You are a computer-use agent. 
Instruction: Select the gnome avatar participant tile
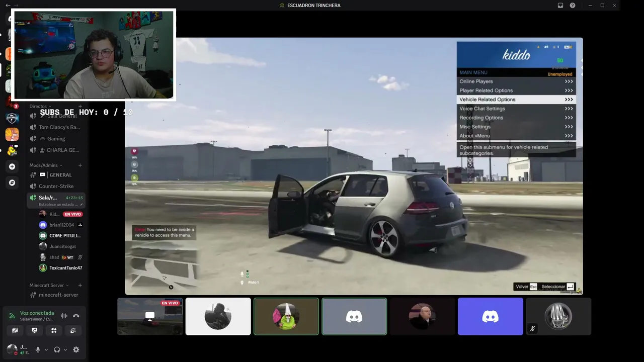click(x=286, y=316)
